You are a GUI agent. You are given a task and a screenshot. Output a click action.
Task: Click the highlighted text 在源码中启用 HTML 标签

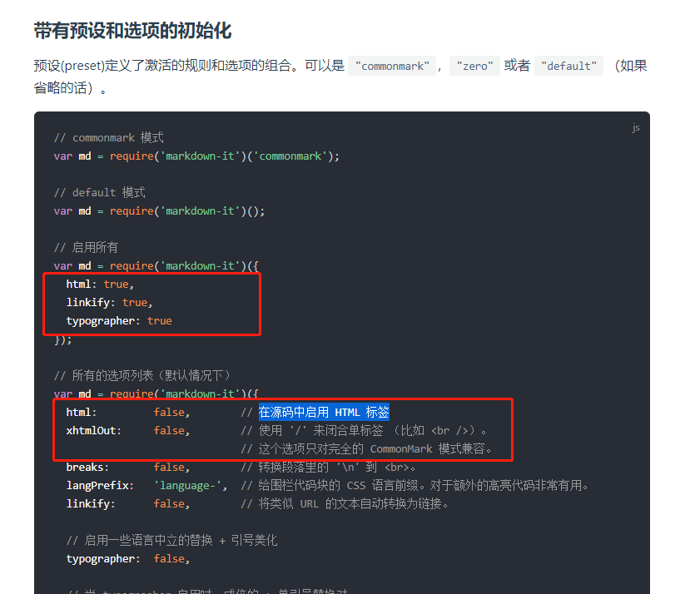[324, 412]
